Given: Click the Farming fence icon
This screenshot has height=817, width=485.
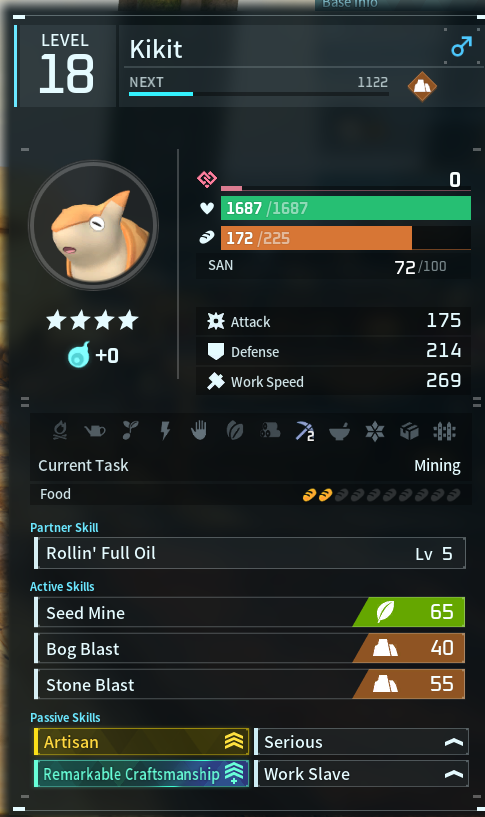Looking at the screenshot, I should (444, 431).
